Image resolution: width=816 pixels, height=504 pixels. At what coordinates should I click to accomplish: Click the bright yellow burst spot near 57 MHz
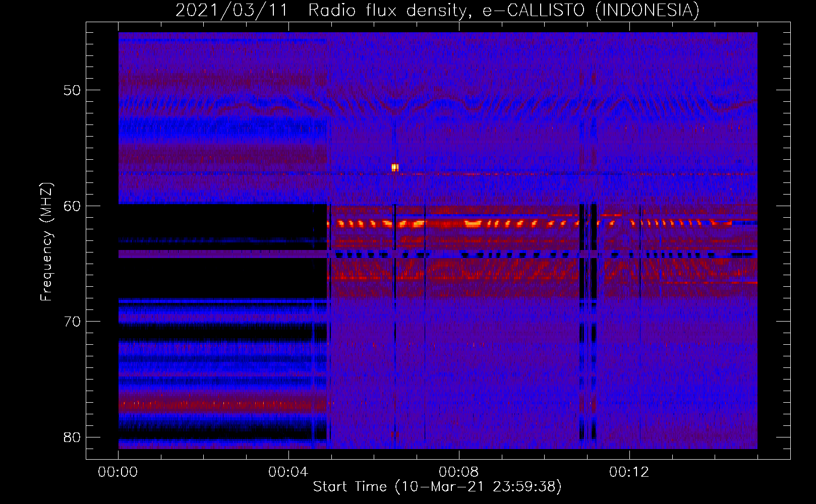[x=395, y=167]
